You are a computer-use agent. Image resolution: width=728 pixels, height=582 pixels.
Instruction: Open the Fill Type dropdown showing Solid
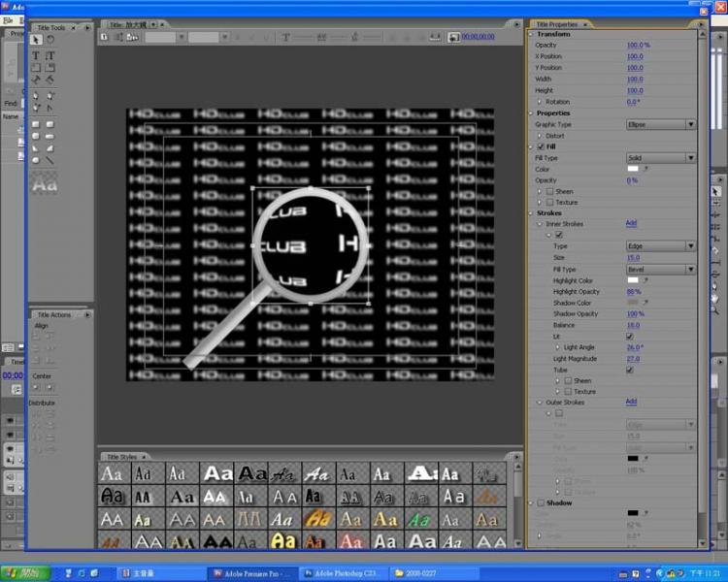pos(661,158)
